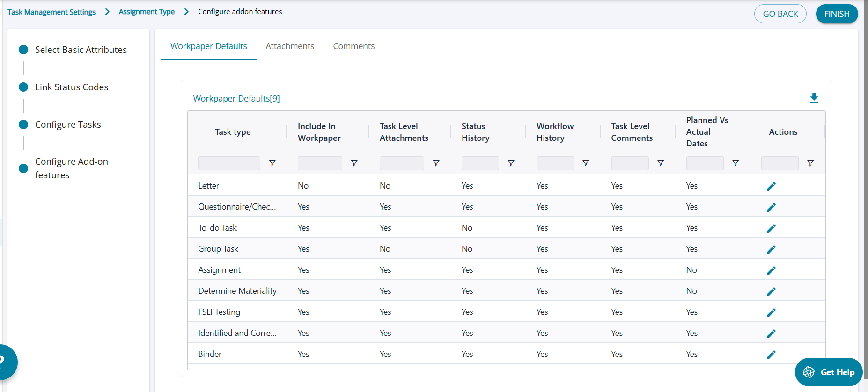Click the pencil icon for FSLI Testing
This screenshot has width=868, height=392.
coord(771,312)
